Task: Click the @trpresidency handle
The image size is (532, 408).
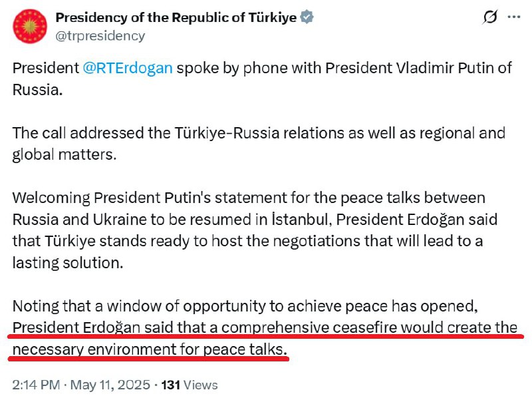Action: pyautogui.click(x=99, y=35)
